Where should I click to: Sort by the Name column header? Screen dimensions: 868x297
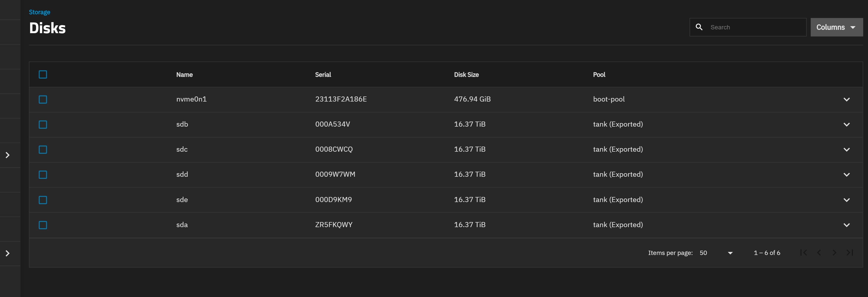[184, 75]
